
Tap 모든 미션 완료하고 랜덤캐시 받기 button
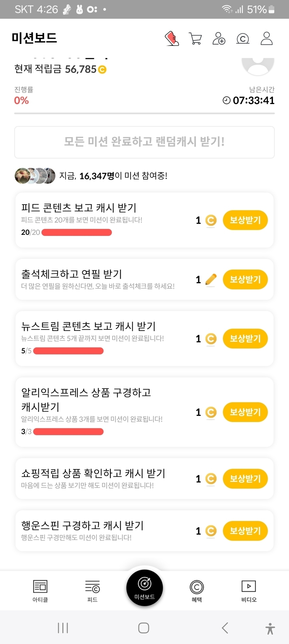pos(144,142)
